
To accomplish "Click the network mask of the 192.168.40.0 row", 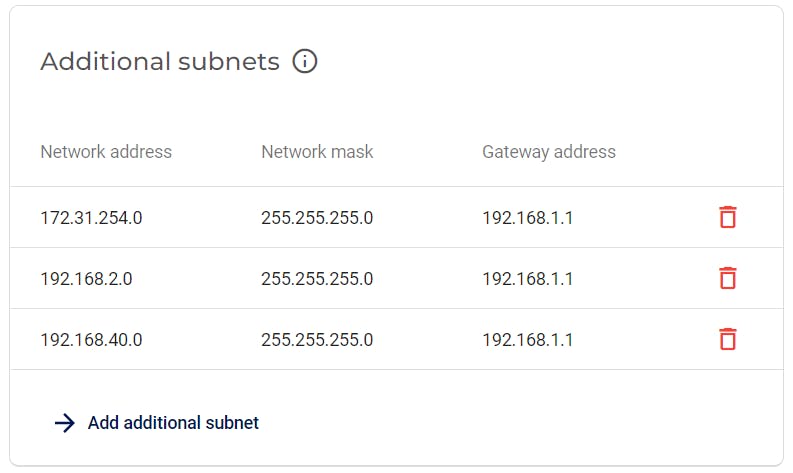I will point(317,339).
